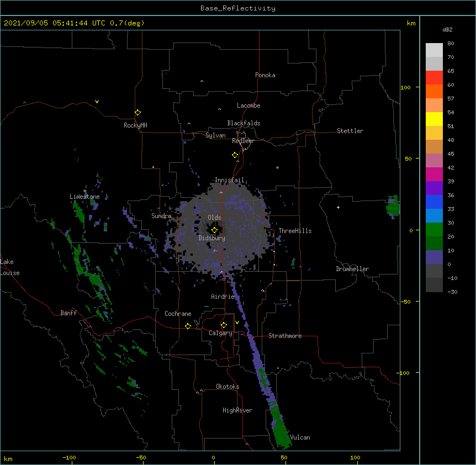This screenshot has height=465, width=476.
Task: Click the yellow V marker northwest of RockyMH
Action: point(97,102)
